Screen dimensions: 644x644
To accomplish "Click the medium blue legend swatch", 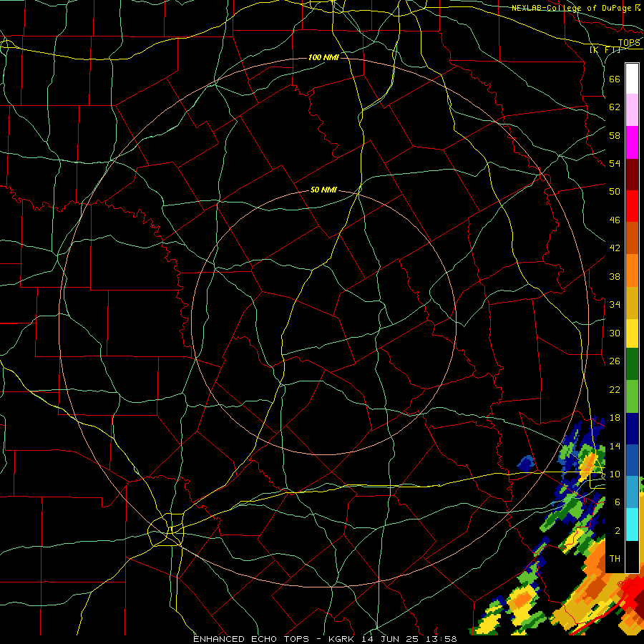I will click(x=632, y=460).
